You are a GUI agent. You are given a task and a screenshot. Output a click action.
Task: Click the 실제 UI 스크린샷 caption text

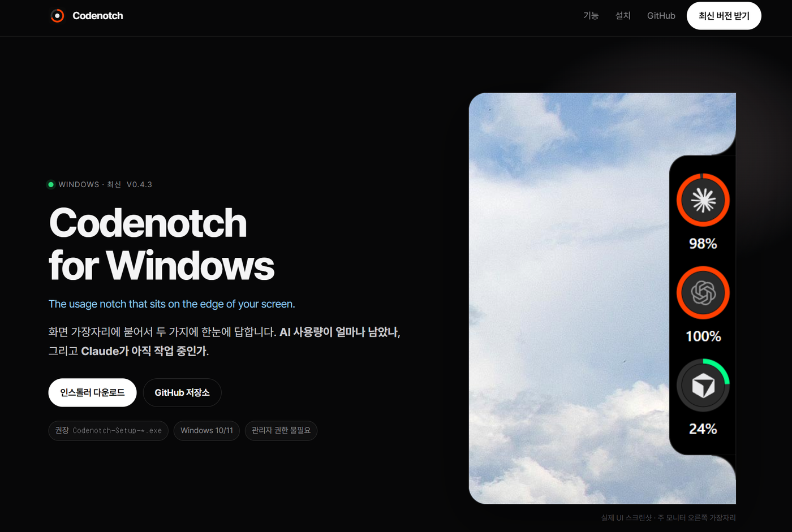(668, 518)
